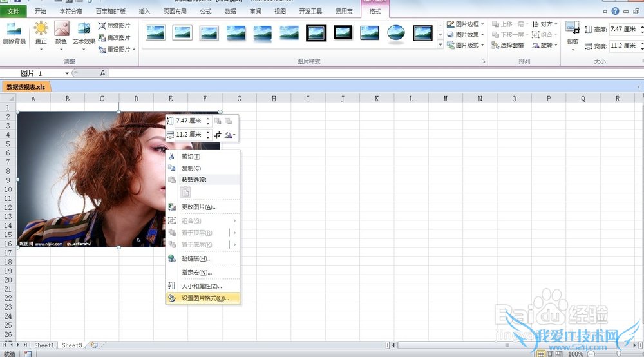Switch to the Page Layout (页面布局) tab
Screen dimensions: 644x357
(x=175, y=11)
